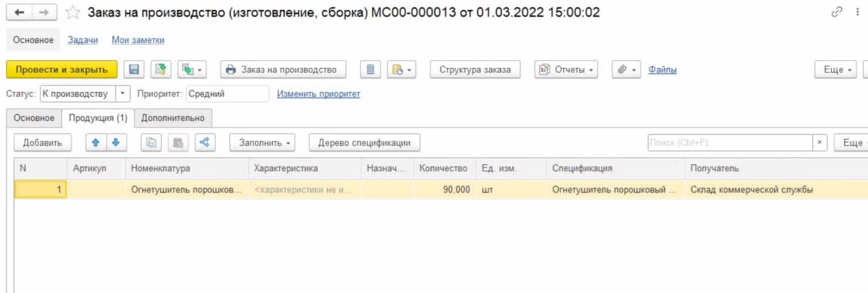Open the document movements report icon

click(370, 70)
